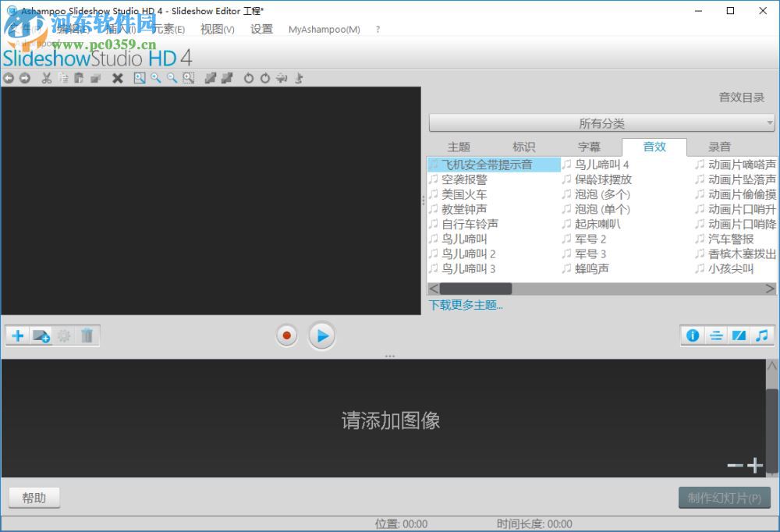The height and width of the screenshot is (532, 780).
Task: Switch to the 录音 tab
Action: [719, 147]
